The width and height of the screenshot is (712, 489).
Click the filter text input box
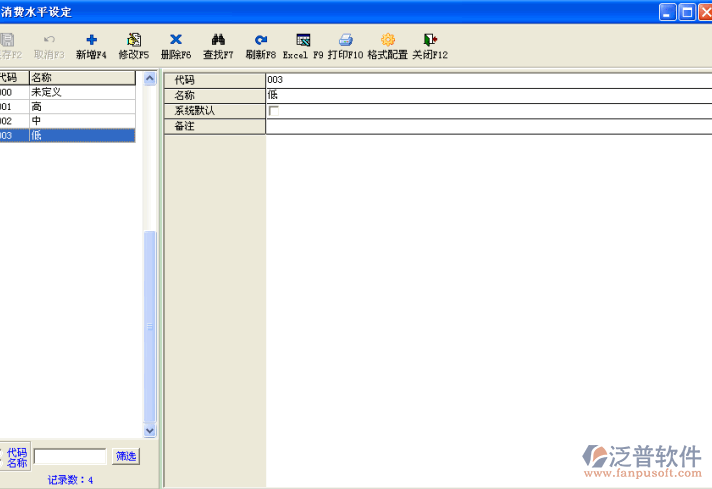click(70, 457)
